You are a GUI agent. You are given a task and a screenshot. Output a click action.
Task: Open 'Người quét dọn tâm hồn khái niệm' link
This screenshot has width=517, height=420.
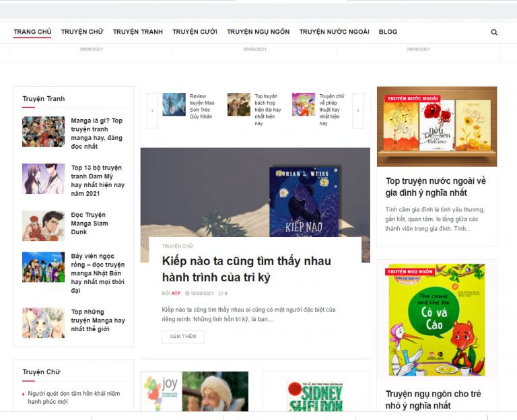click(74, 398)
